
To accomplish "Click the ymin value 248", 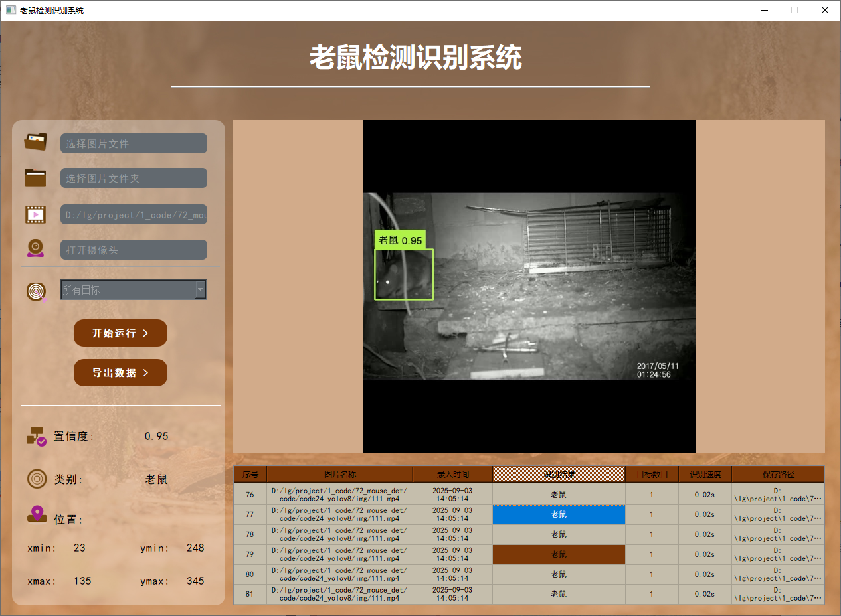I will (195, 548).
